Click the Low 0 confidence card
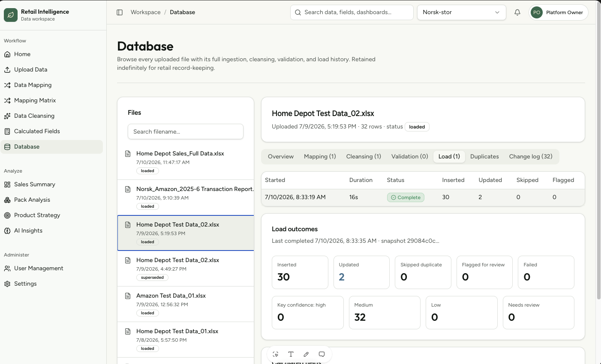Screen dimensions: 601x364 (462, 313)
